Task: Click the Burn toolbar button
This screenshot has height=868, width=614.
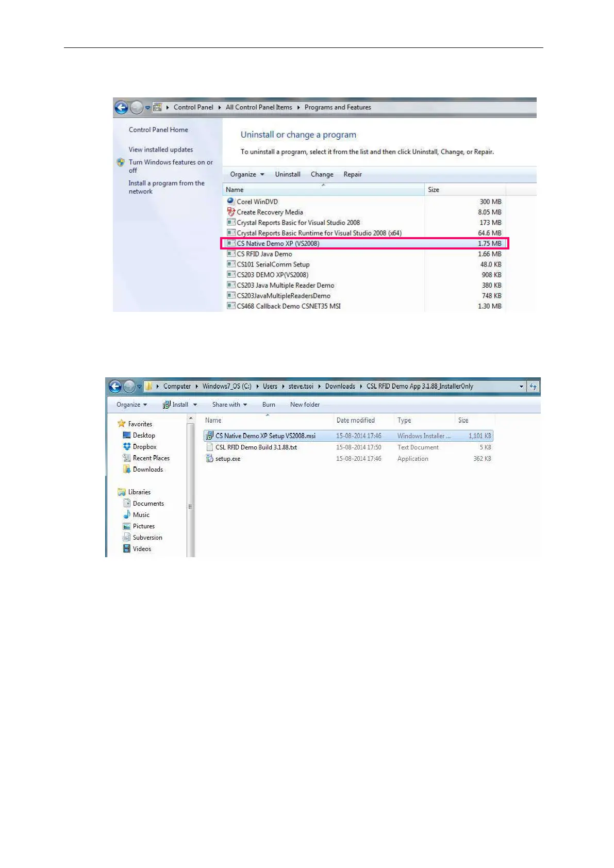Action: [x=269, y=405]
